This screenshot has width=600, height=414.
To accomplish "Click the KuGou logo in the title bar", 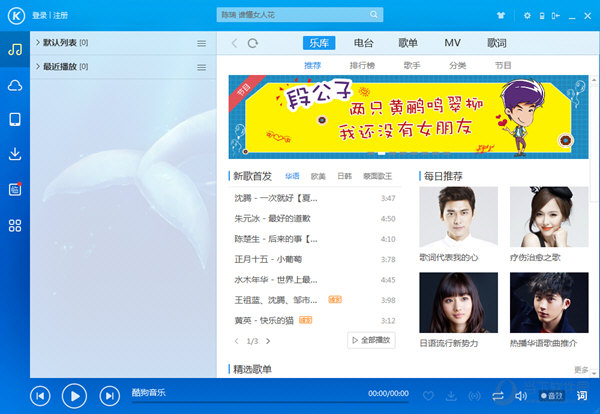I will coord(16,16).
